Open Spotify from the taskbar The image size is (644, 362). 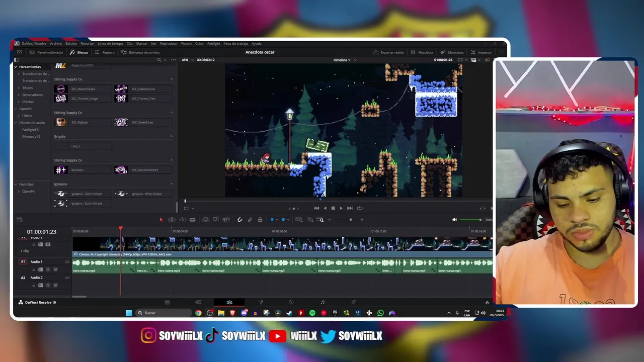(x=312, y=313)
